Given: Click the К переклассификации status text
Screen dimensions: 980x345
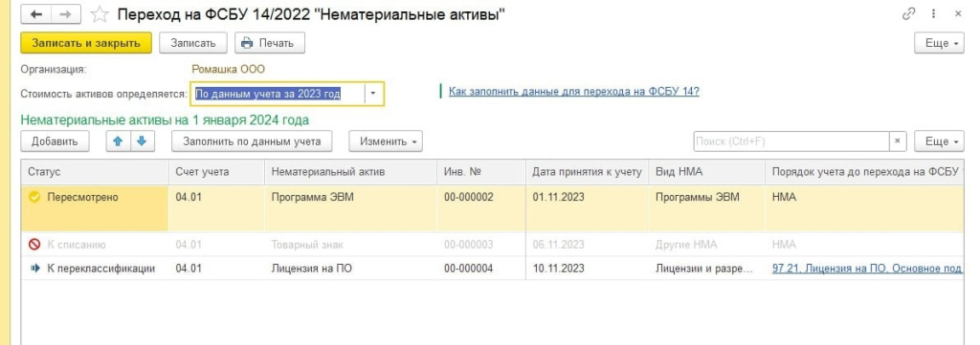Looking at the screenshot, I should pos(101,269).
